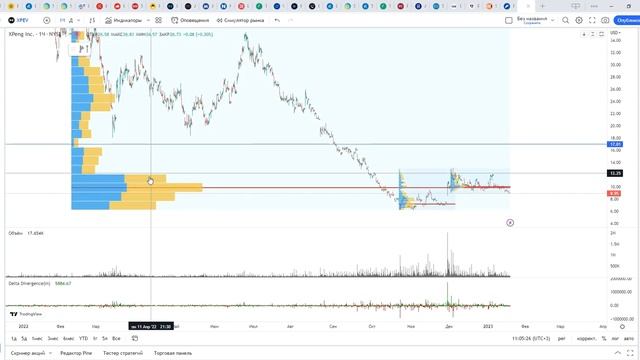Open the USD currency dropdown
The height and width of the screenshot is (360, 640).
click(615, 33)
